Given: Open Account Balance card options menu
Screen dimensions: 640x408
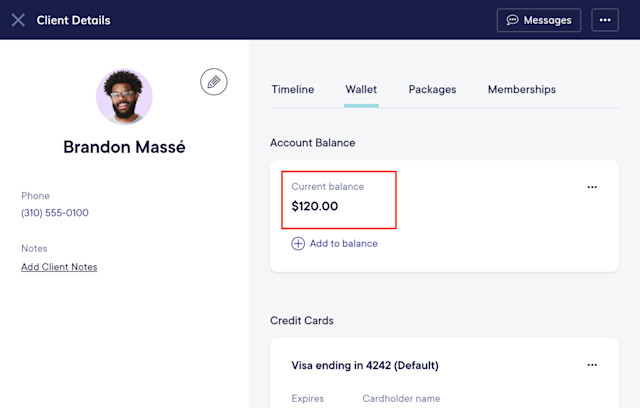Looking at the screenshot, I should 592,187.
